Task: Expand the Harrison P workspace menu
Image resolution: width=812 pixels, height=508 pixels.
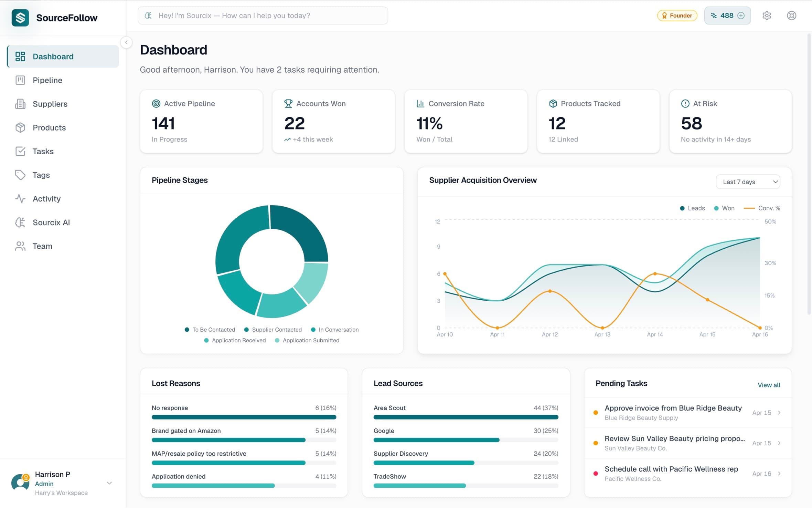Action: [x=109, y=483]
